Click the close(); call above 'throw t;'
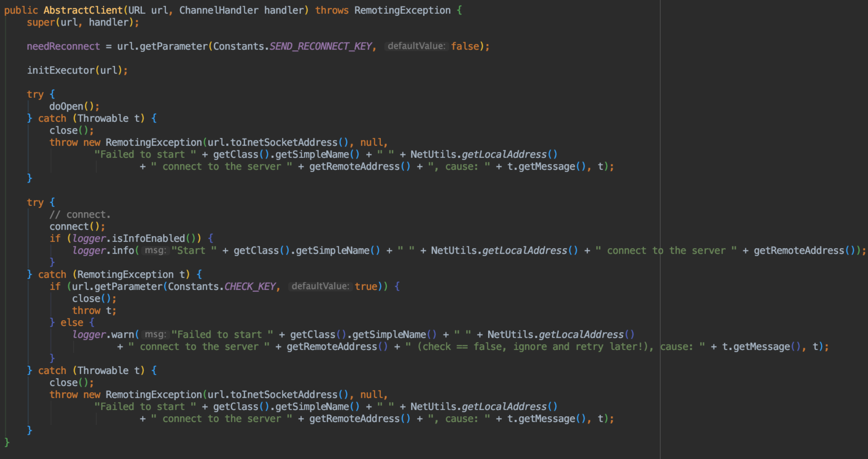Screen dimensions: 868x459 [x=95, y=299]
